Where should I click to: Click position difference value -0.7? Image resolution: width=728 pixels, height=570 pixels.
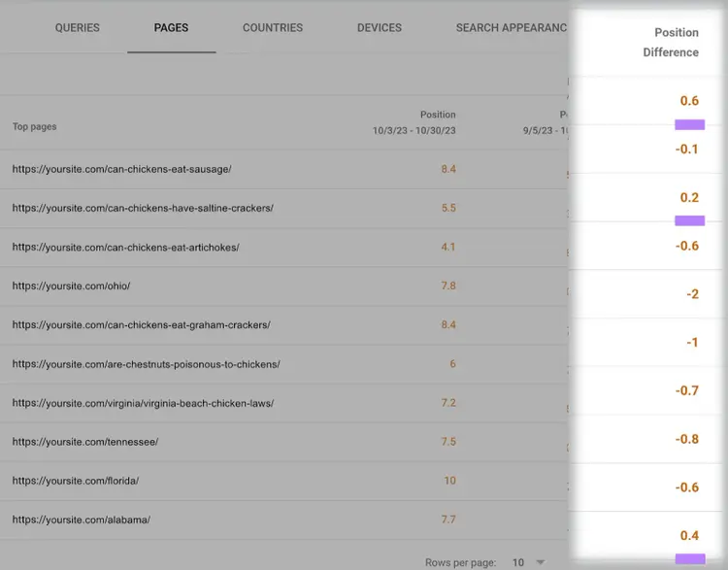686,390
